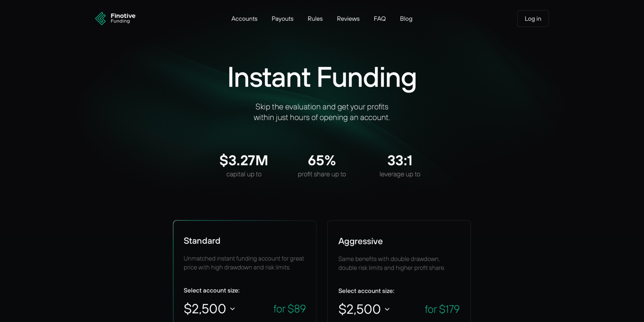Navigate to the Payouts section
644x322 pixels.
282,19
